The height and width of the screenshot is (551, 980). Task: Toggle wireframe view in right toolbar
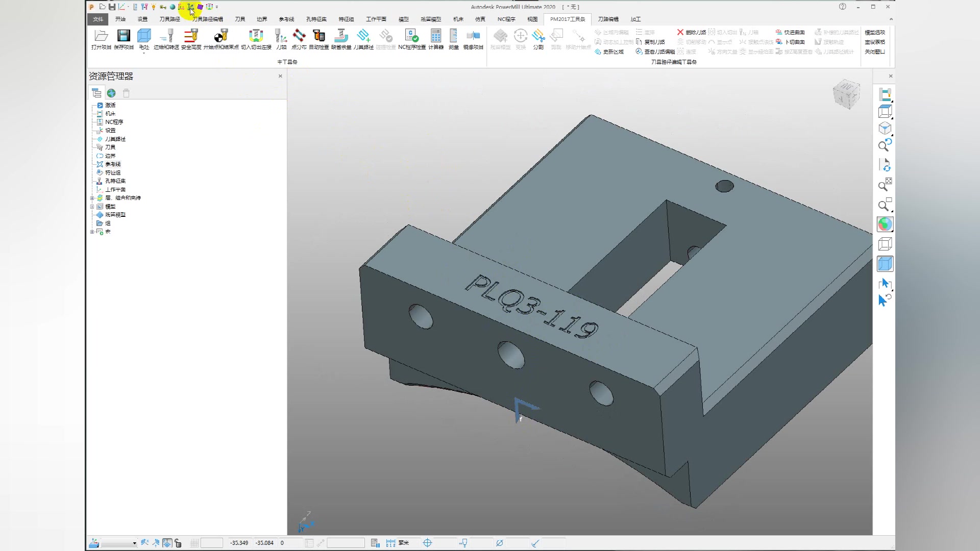[885, 244]
